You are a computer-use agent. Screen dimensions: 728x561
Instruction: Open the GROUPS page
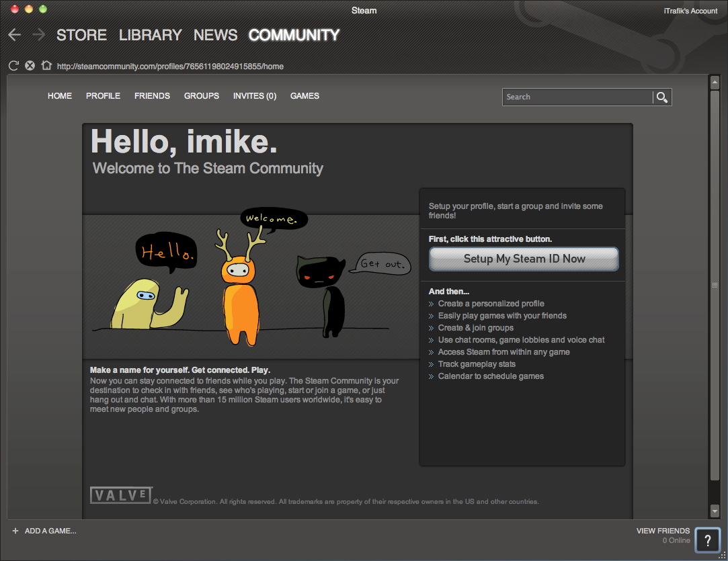coord(202,96)
